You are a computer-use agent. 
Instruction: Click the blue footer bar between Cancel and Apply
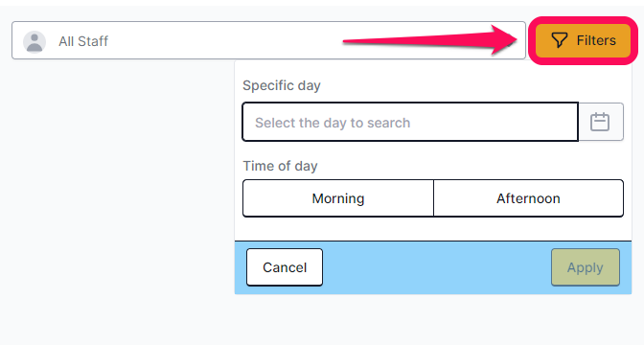click(437, 267)
